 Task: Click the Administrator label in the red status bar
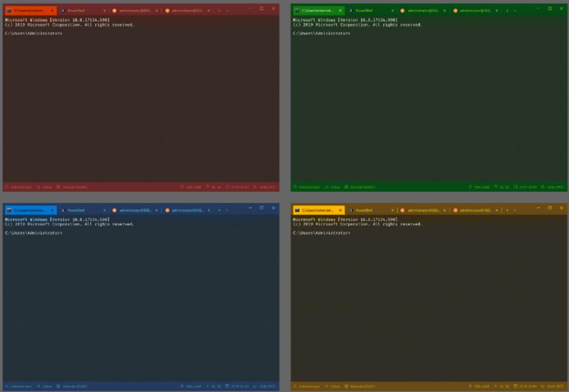22,187
